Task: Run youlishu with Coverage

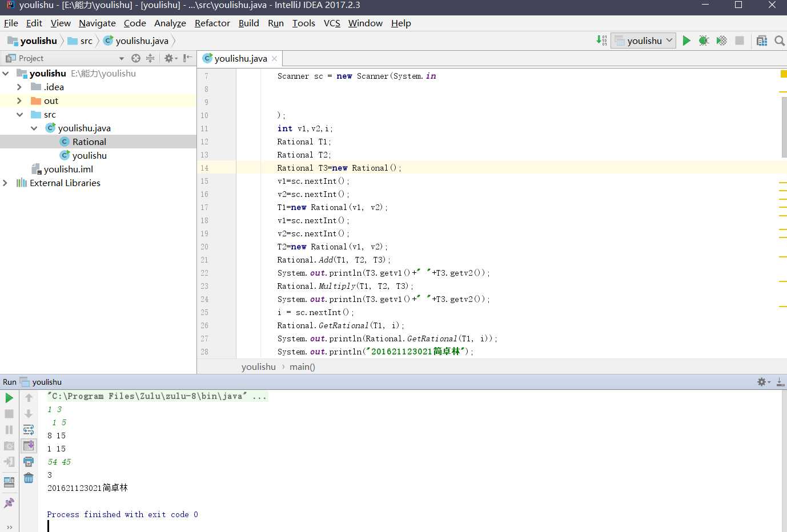Action: [722, 41]
